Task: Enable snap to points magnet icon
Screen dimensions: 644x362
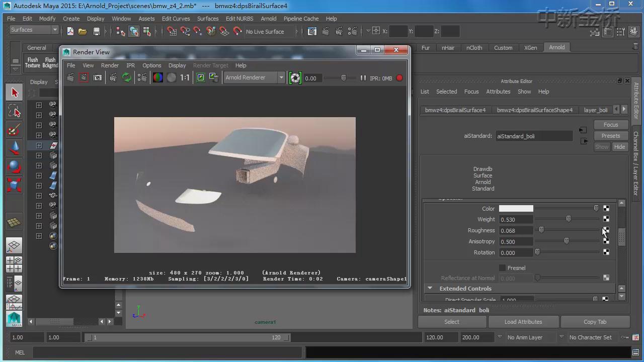Action: coord(198,31)
